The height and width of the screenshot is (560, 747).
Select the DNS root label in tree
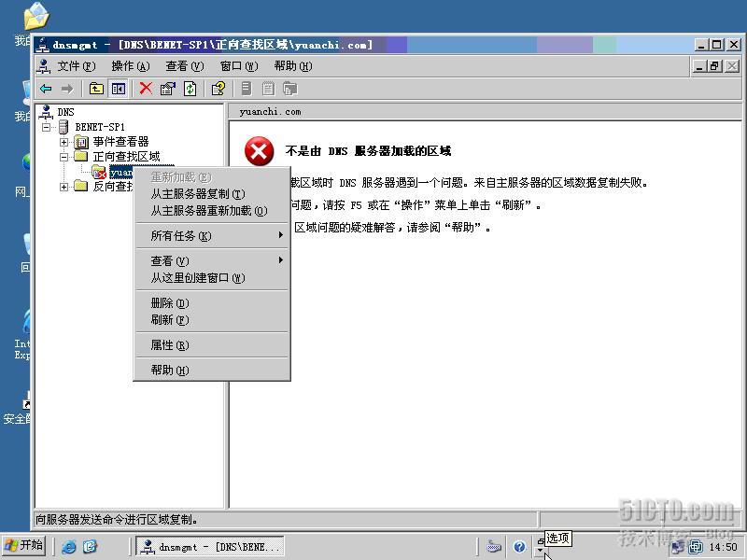65,112
